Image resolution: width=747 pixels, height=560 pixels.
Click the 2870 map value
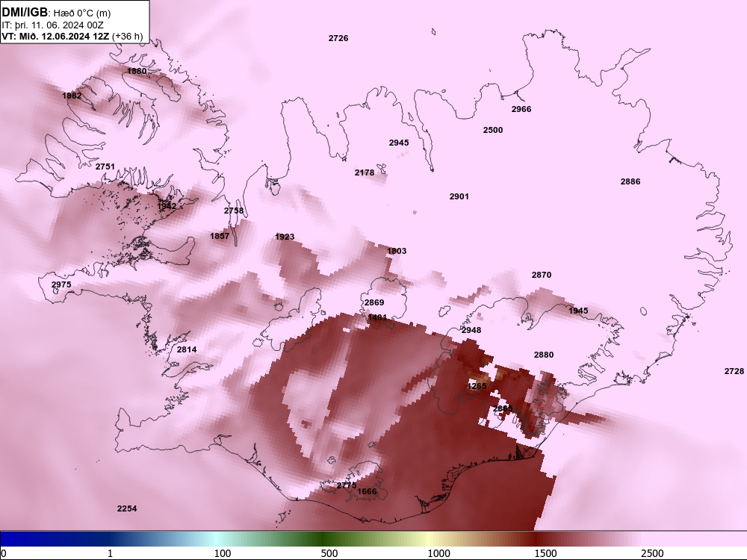click(x=542, y=275)
